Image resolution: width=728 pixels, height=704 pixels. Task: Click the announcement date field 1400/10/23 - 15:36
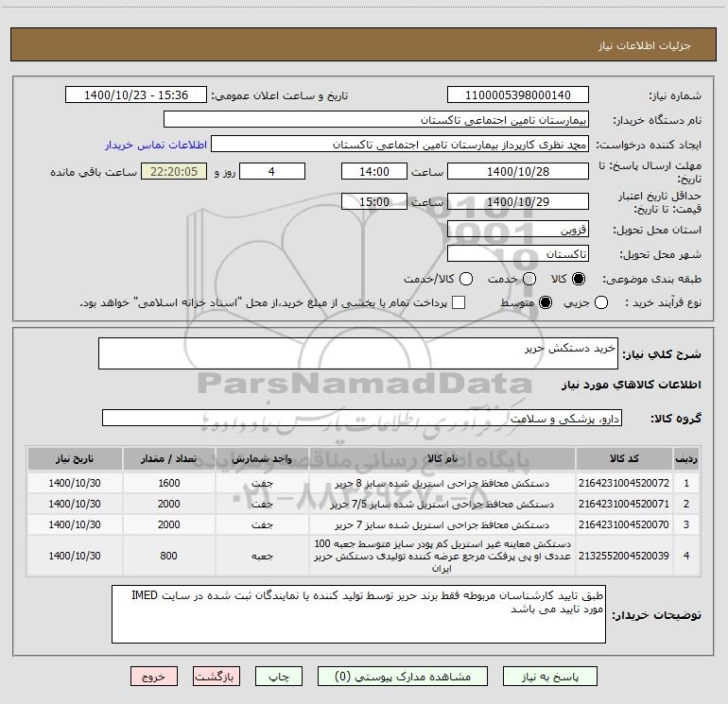135,95
